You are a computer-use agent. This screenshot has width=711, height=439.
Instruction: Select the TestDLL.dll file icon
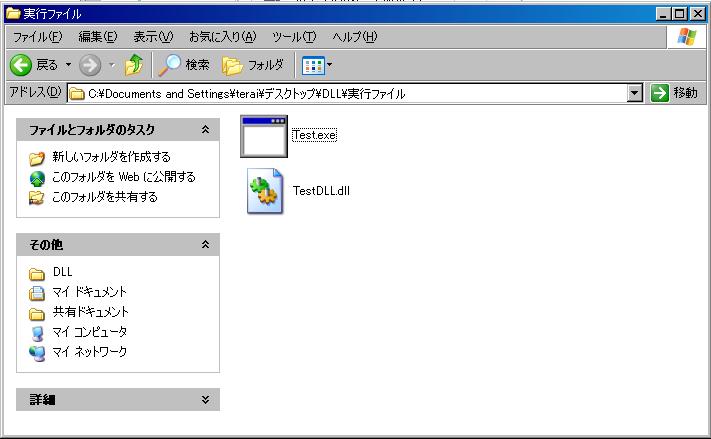pos(265,191)
